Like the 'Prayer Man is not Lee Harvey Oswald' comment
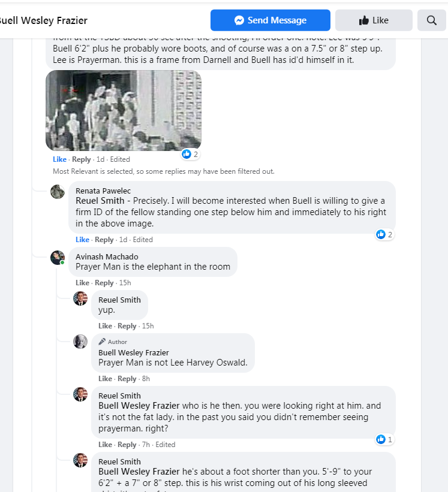 click(x=105, y=379)
